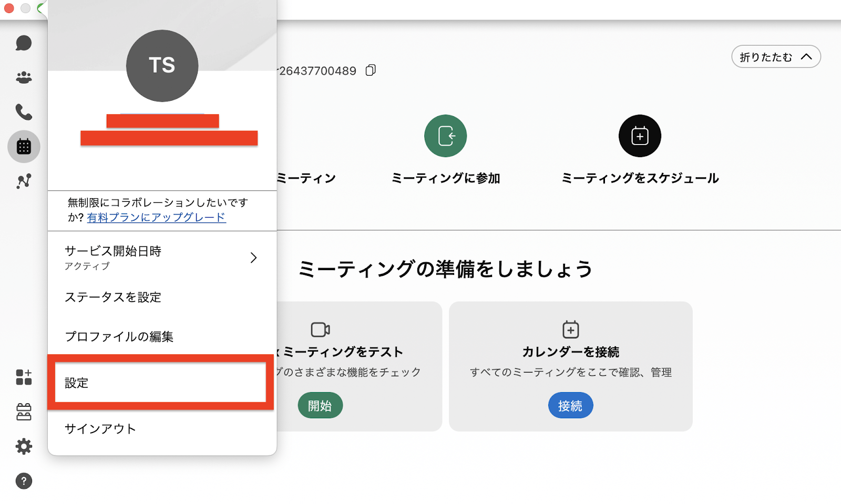Click the ミーティングに参加 label
This screenshot has width=841, height=504.
446,179
